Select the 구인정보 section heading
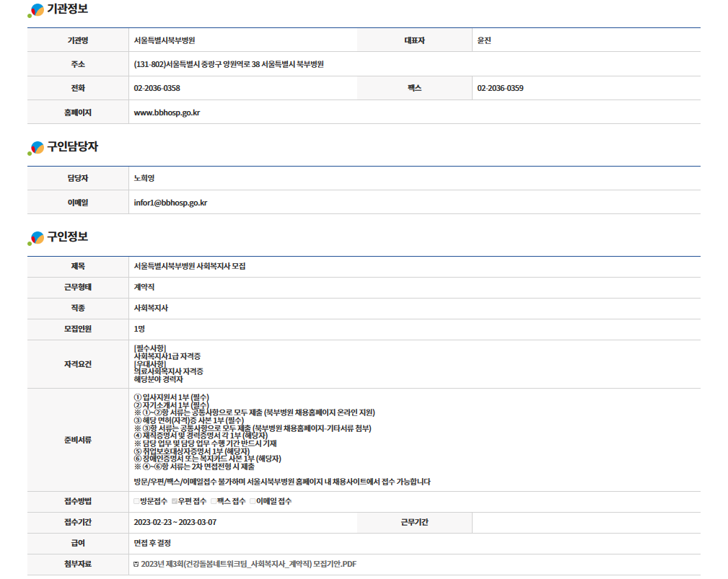Viewport: 728px width, 579px height. pos(67,237)
